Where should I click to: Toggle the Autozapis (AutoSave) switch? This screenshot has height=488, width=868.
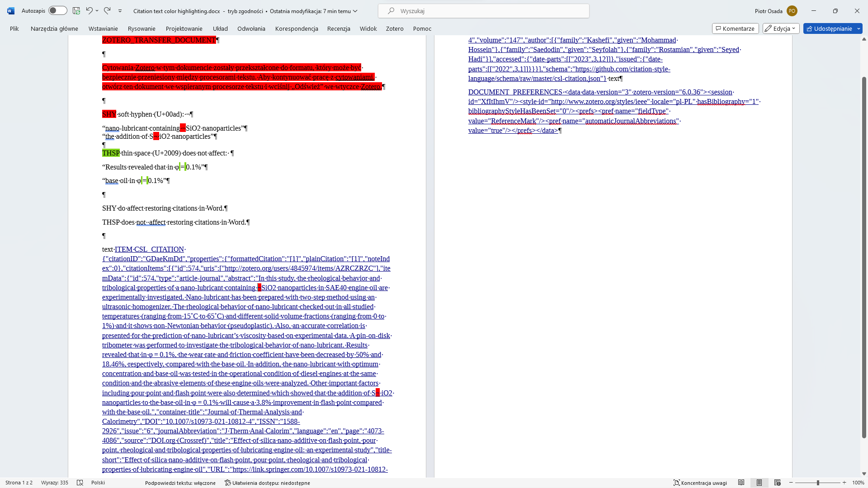coord(58,10)
